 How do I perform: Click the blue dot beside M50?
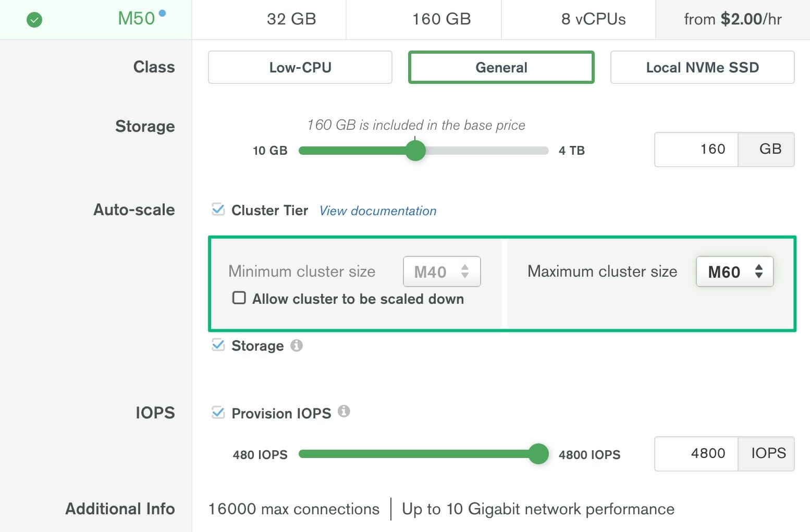click(162, 13)
